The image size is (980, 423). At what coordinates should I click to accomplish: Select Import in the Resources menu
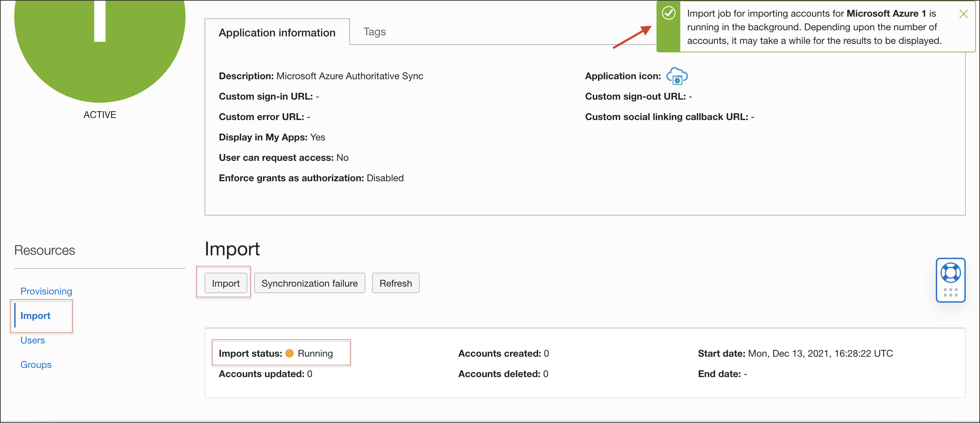35,316
